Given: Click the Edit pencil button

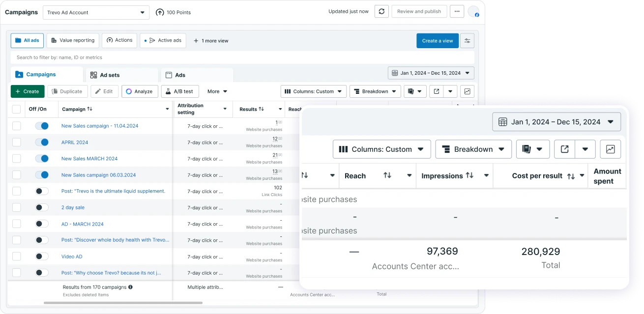Looking at the screenshot, I should click(104, 91).
